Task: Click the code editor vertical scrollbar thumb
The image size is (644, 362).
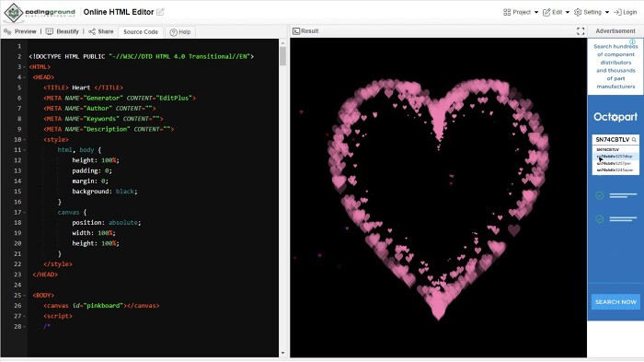Action: coord(282,56)
